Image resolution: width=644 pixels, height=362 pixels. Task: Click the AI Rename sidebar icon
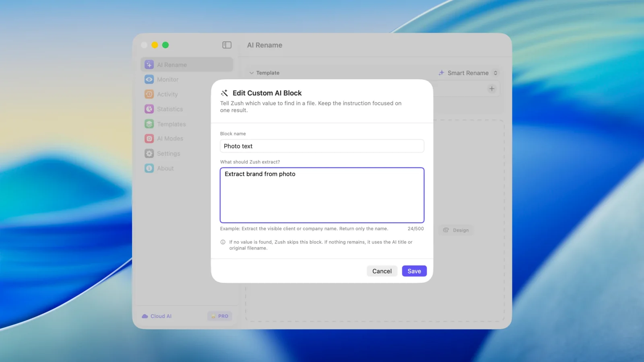pyautogui.click(x=149, y=65)
